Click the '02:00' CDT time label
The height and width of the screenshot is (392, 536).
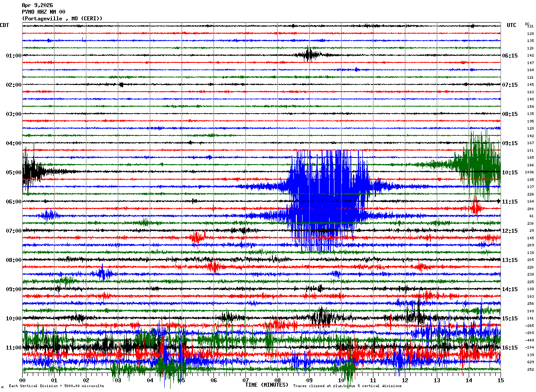pyautogui.click(x=14, y=85)
